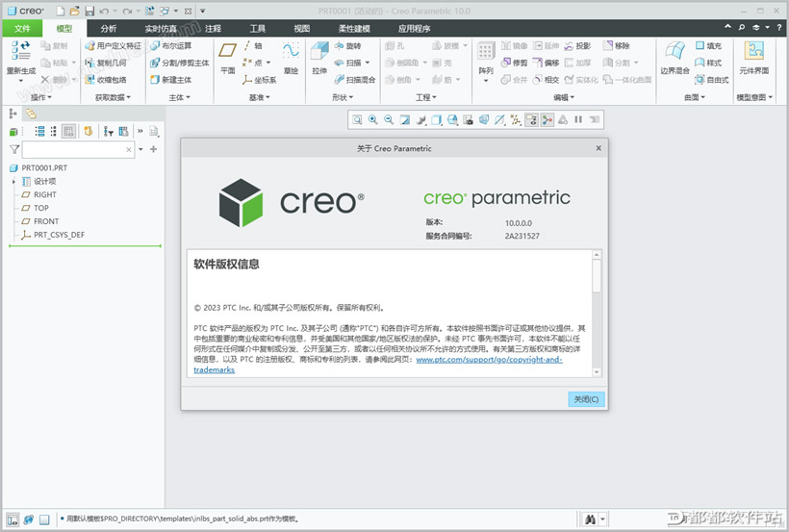Click Zoom In icon in graphics toolbar
The height and width of the screenshot is (532, 789).
(x=373, y=120)
